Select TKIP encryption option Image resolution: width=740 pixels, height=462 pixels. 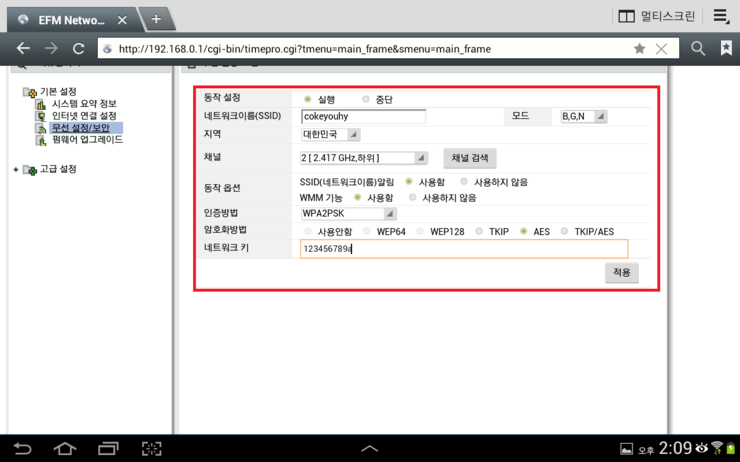(481, 231)
